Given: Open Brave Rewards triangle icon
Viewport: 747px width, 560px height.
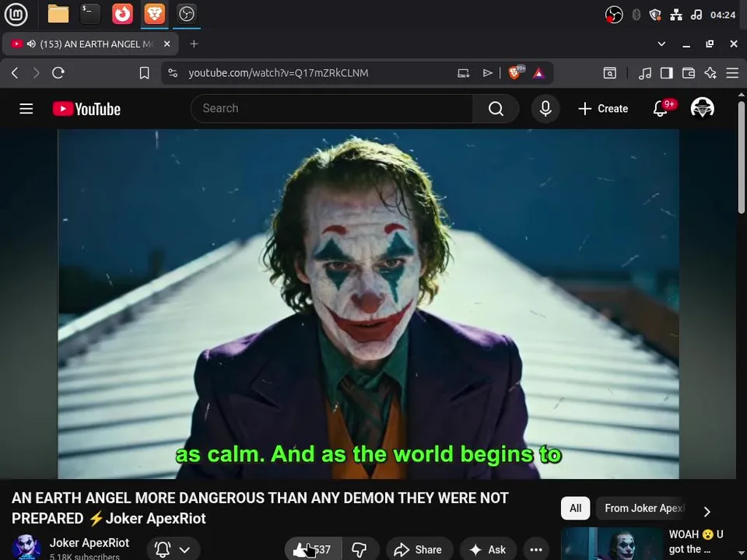Looking at the screenshot, I should [538, 73].
